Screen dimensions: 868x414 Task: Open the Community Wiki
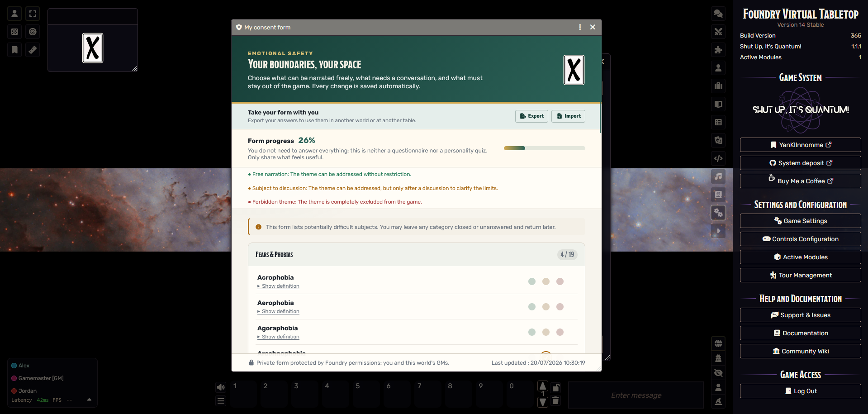click(801, 351)
